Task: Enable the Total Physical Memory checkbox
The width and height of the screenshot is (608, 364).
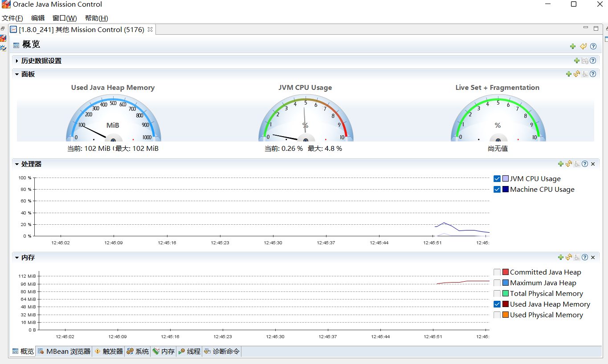Action: coord(497,294)
